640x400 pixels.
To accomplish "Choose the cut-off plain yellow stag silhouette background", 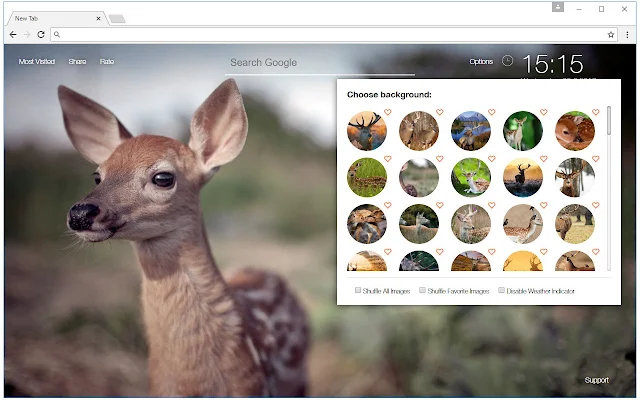I will (523, 261).
